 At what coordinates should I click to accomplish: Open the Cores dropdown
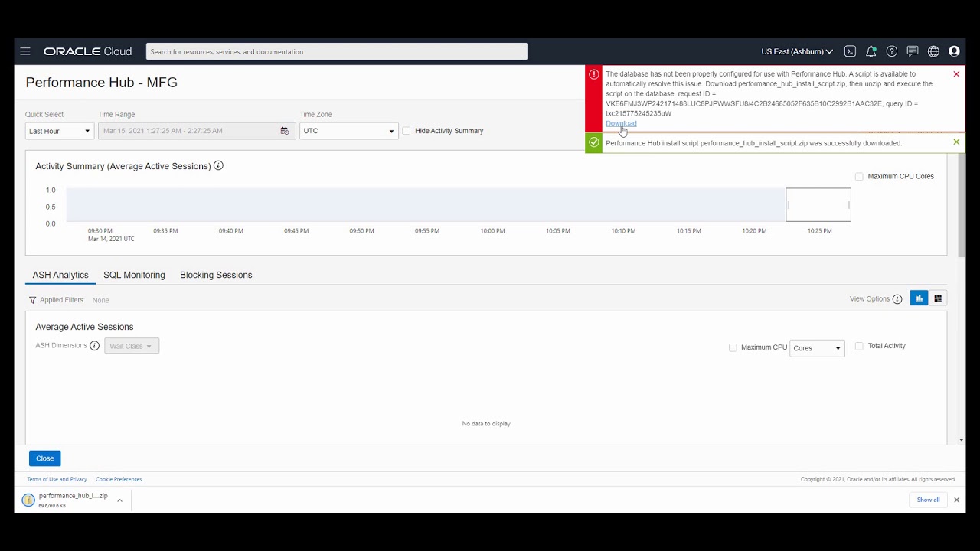click(x=817, y=348)
